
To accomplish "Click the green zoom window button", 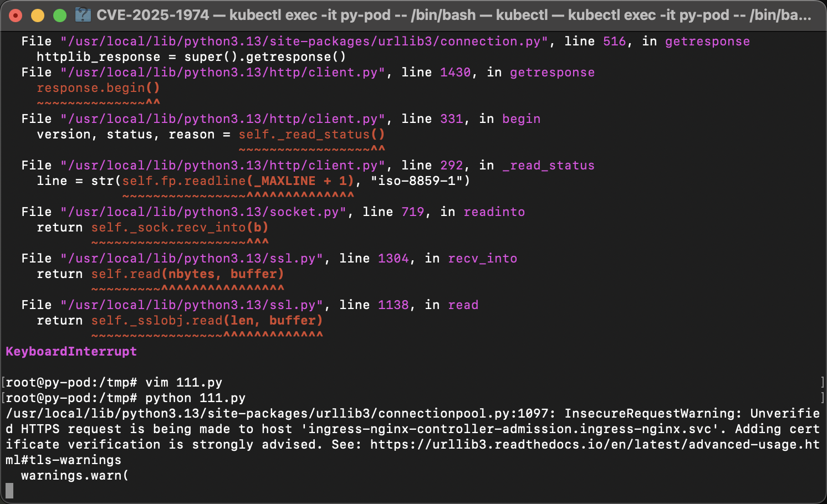I will tap(60, 15).
